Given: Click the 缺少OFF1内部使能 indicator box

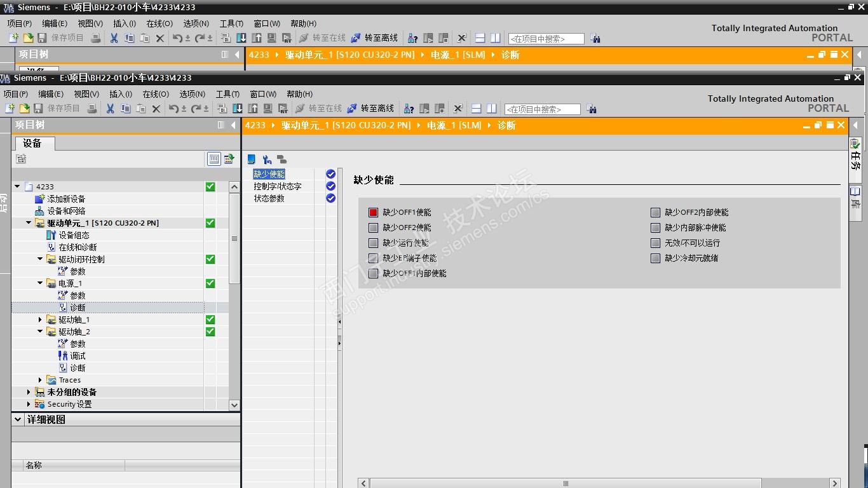Looking at the screenshot, I should coord(373,273).
